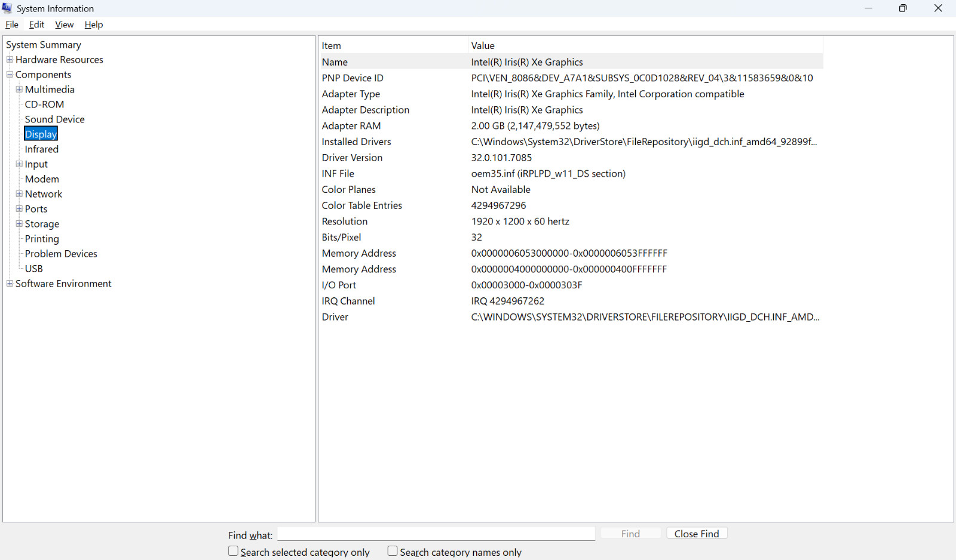Select the PNP Device ID row
This screenshot has height=560, width=956.
[x=572, y=78]
